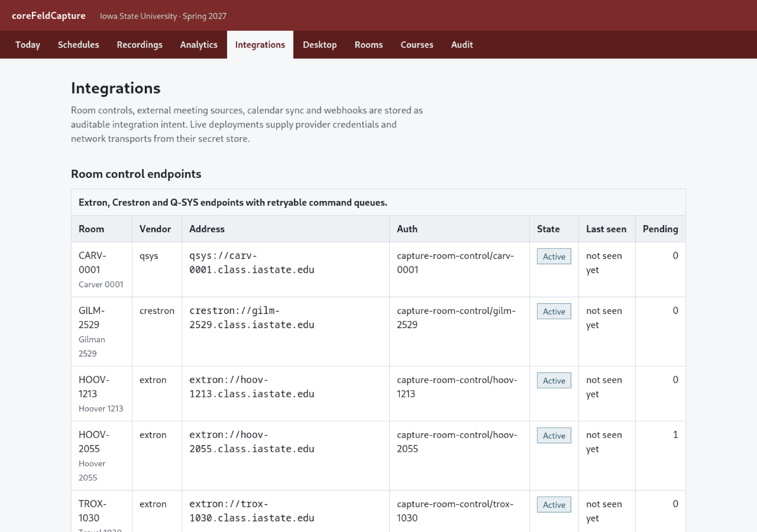Select the Integrations tab
The image size is (757, 532).
pyautogui.click(x=260, y=44)
